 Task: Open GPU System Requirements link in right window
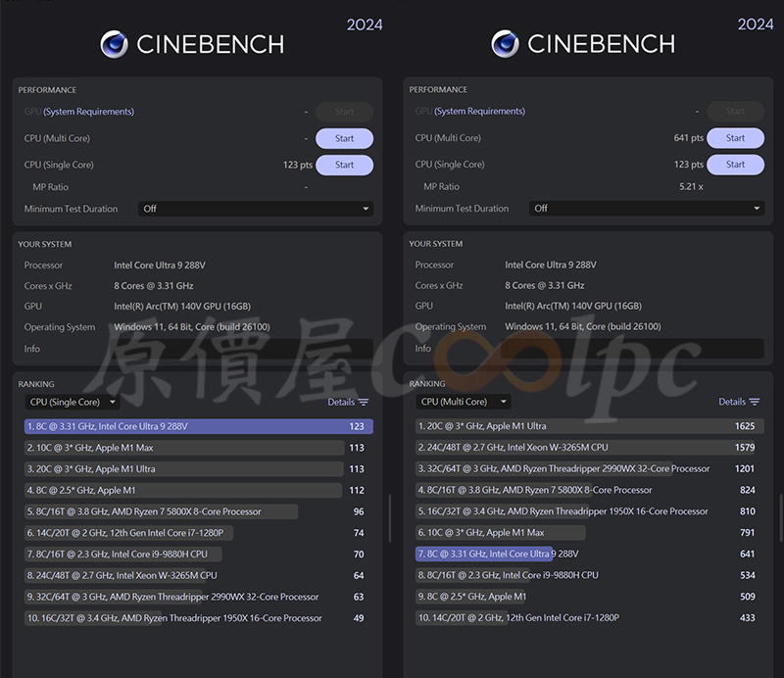[x=479, y=111]
